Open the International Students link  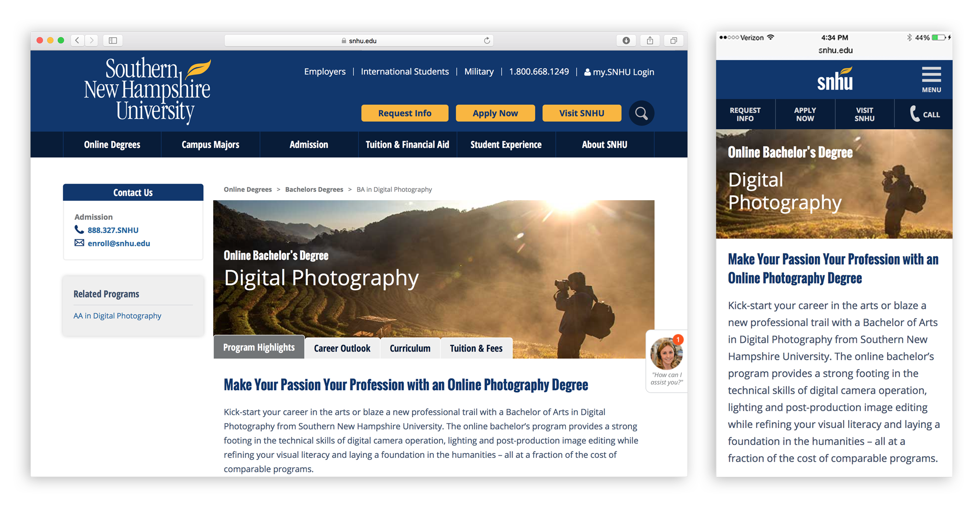coord(405,71)
